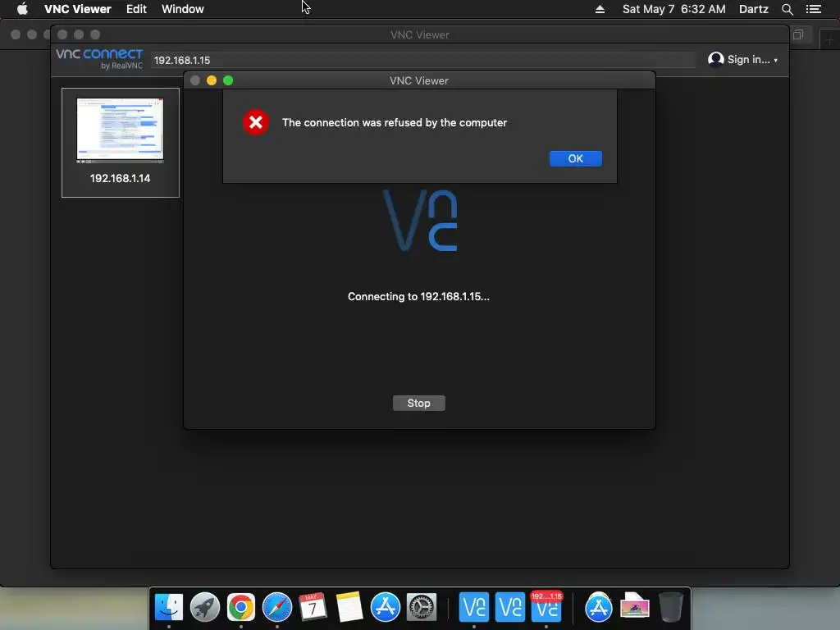Open App Store icon beside System Preferences

tap(386, 607)
